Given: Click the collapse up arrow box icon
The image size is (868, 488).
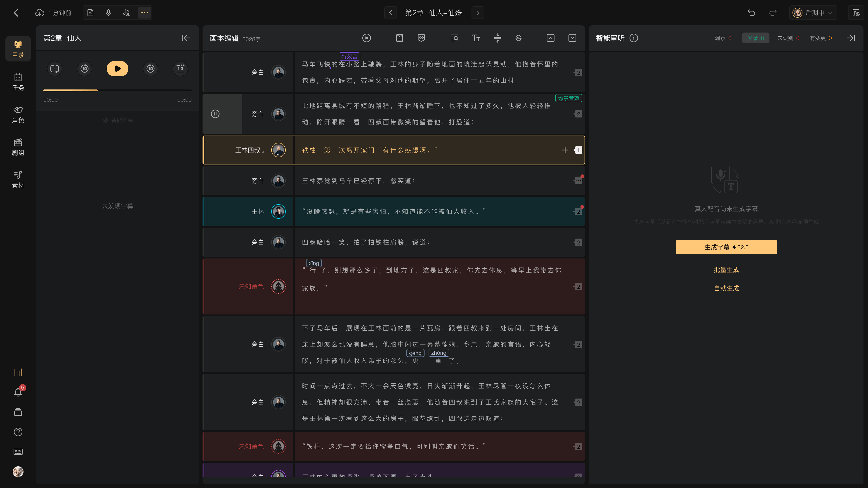Looking at the screenshot, I should click(x=551, y=38).
